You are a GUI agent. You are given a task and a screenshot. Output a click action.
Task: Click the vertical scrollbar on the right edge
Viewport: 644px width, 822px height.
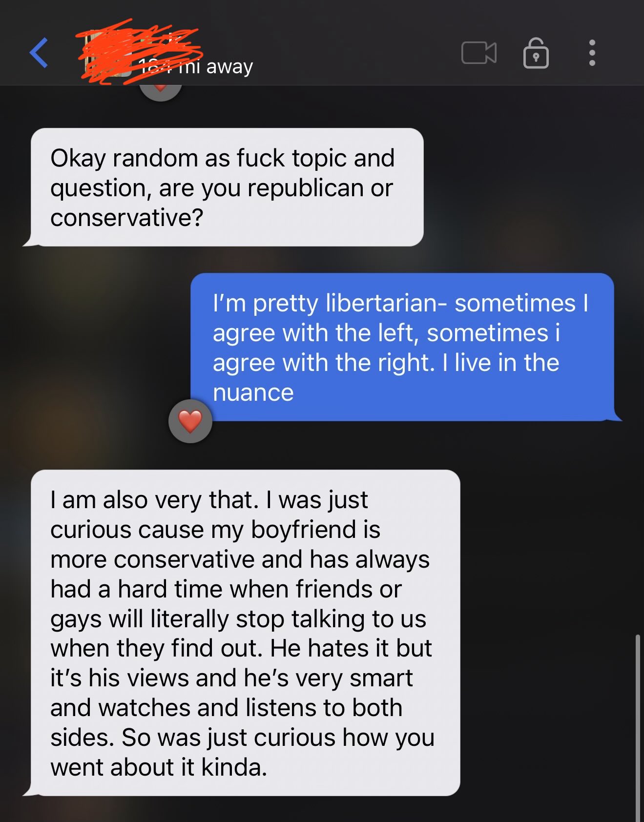tap(637, 727)
